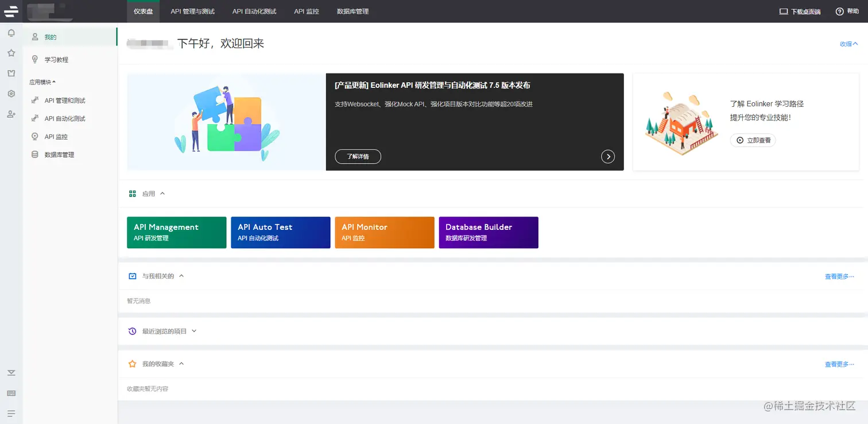Image resolution: width=868 pixels, height=424 pixels.
Task: Click the menu lines icon at rail bottom
Action: click(11, 413)
